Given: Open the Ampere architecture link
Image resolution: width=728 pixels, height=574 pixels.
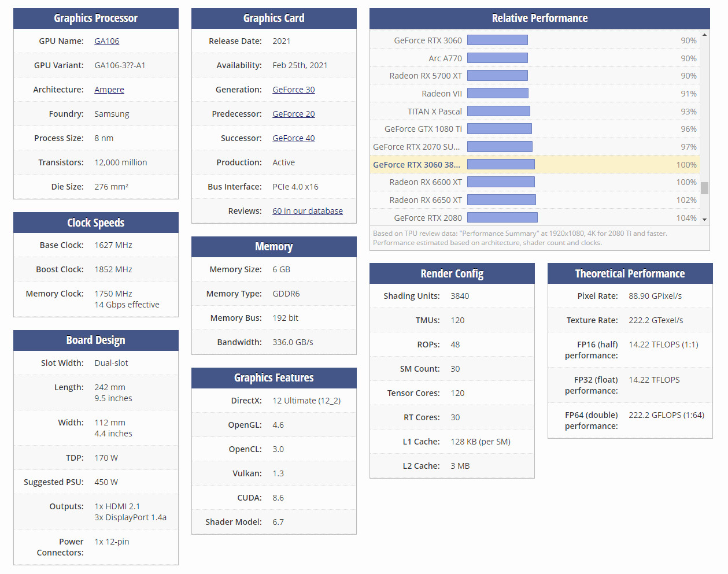Looking at the screenshot, I should (x=109, y=90).
